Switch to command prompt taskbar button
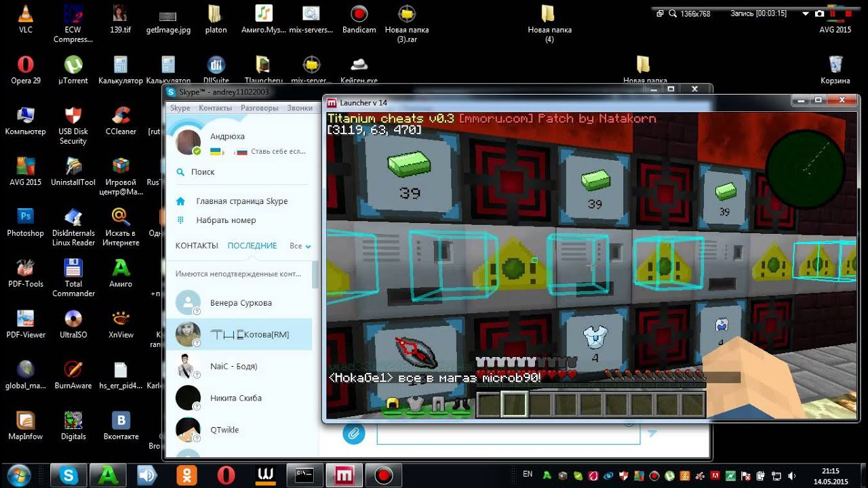This screenshot has width=868, height=488. click(x=305, y=475)
